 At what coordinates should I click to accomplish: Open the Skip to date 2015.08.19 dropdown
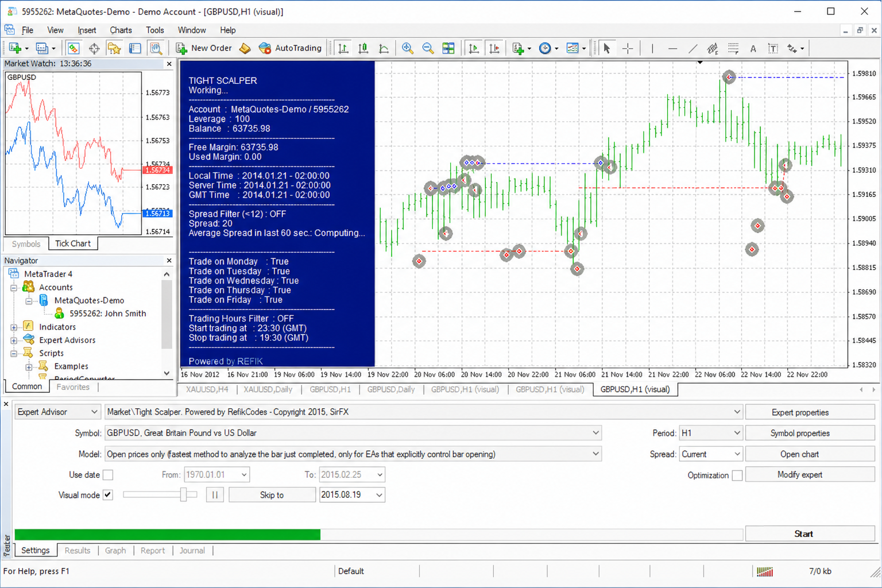tap(352, 494)
